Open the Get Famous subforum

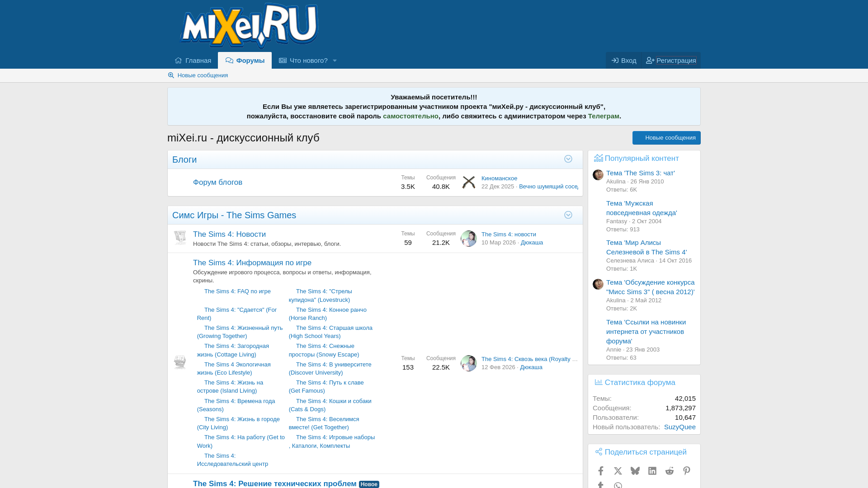click(x=326, y=387)
